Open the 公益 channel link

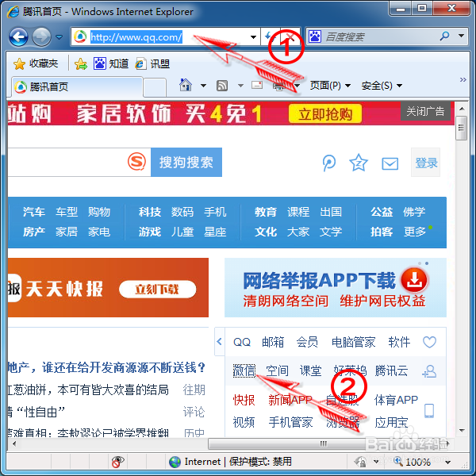click(x=382, y=212)
